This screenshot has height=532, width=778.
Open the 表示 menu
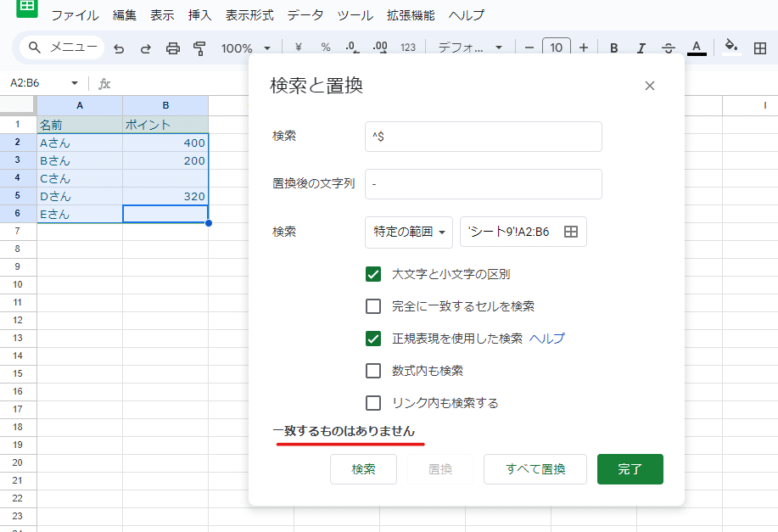[x=162, y=15]
